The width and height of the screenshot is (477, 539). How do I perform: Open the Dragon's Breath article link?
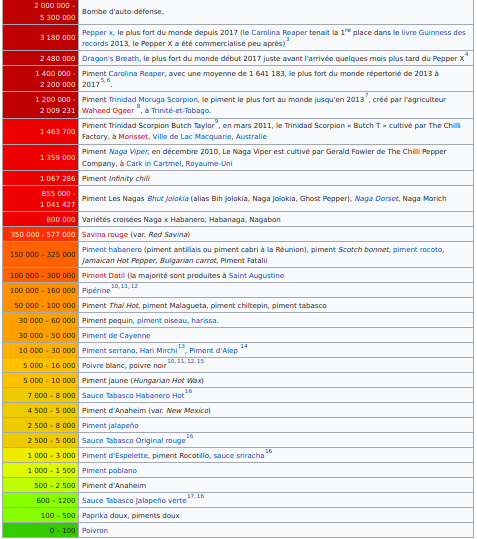[110, 58]
